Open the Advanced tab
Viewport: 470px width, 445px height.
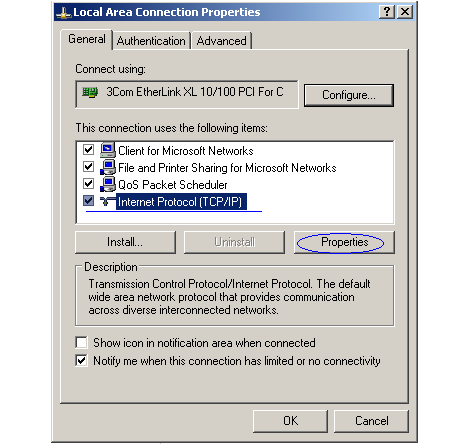click(221, 41)
